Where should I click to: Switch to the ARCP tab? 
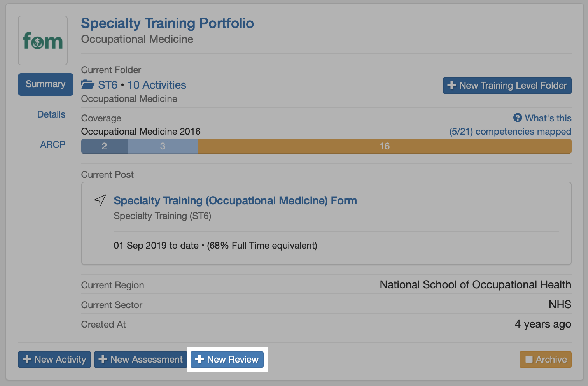pos(53,145)
